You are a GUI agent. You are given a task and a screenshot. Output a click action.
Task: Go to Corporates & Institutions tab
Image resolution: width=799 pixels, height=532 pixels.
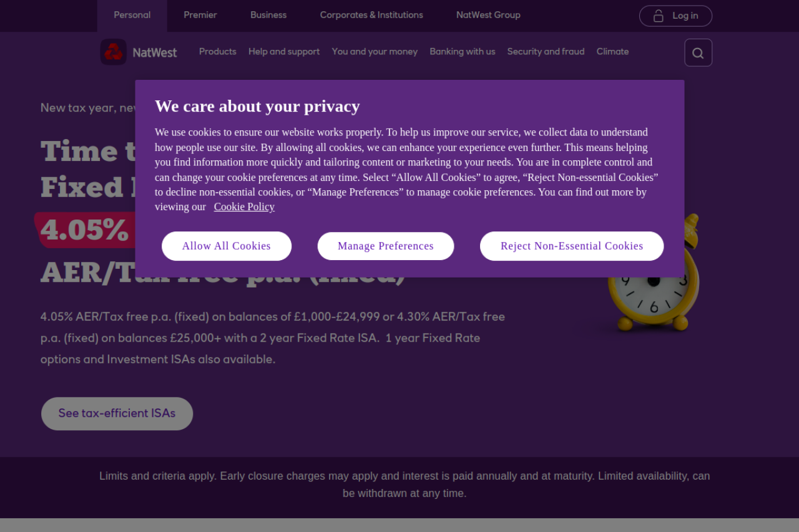(371, 16)
